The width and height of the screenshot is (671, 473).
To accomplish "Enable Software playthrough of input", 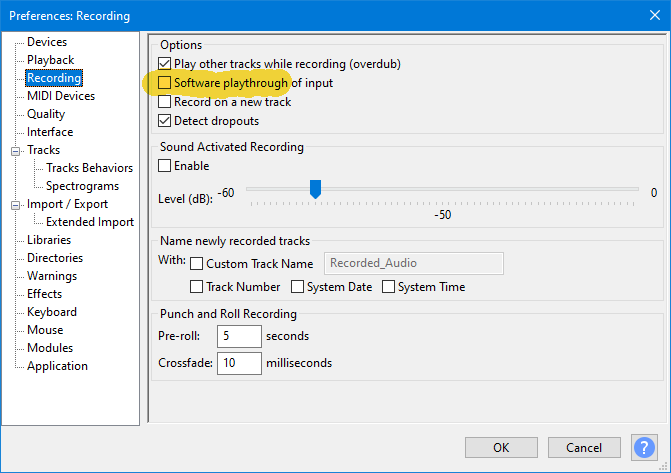I will 166,83.
